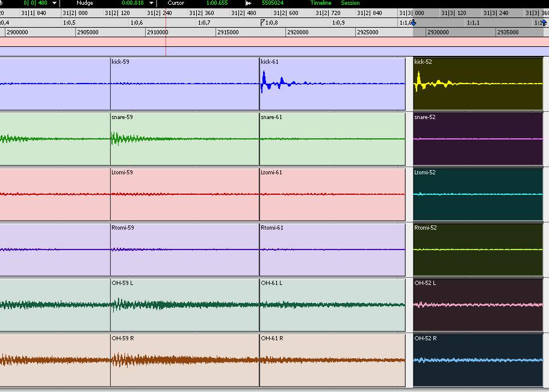Image resolution: width=549 pixels, height=392 pixels.
Task: Click time ruler position 1:1,1
Action: tap(473, 23)
